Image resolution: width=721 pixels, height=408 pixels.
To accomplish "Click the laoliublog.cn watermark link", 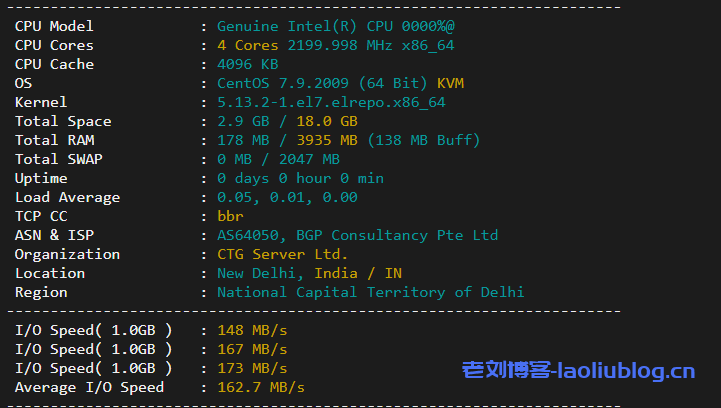I will click(x=578, y=372).
